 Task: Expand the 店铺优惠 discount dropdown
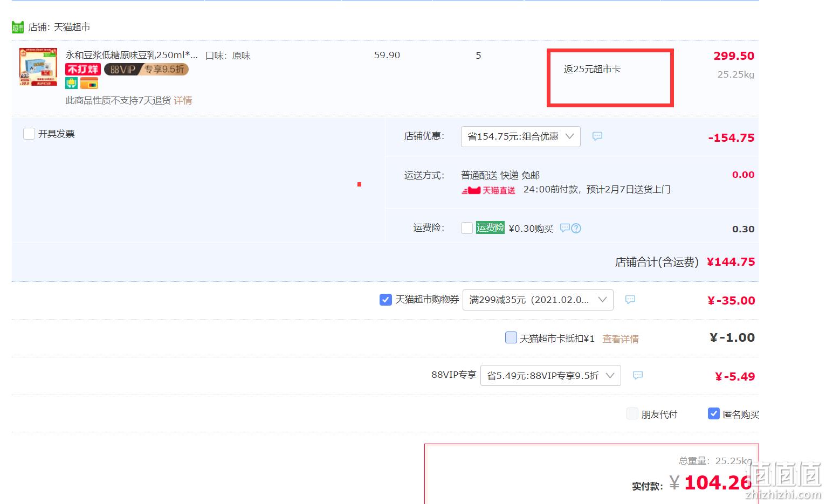tap(520, 136)
